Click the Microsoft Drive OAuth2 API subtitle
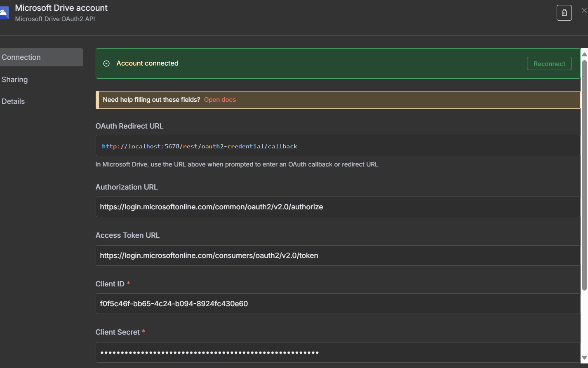This screenshot has height=368, width=588. (55, 19)
